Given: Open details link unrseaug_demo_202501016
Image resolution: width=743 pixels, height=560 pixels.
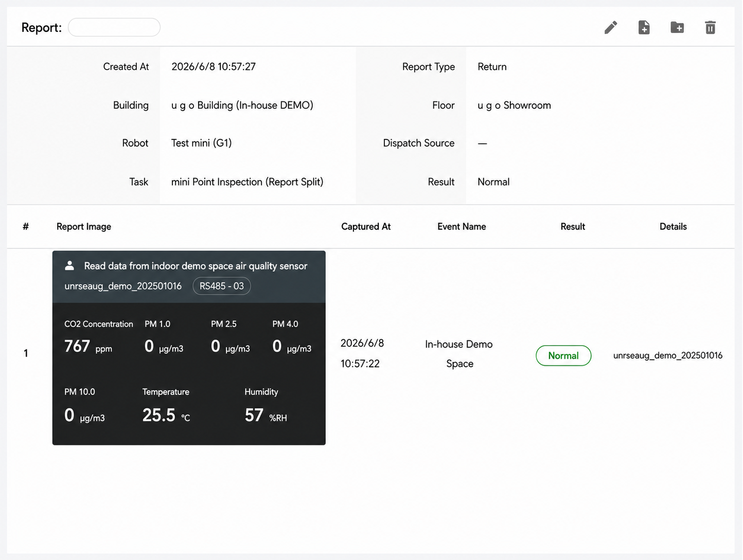Looking at the screenshot, I should click(x=668, y=355).
